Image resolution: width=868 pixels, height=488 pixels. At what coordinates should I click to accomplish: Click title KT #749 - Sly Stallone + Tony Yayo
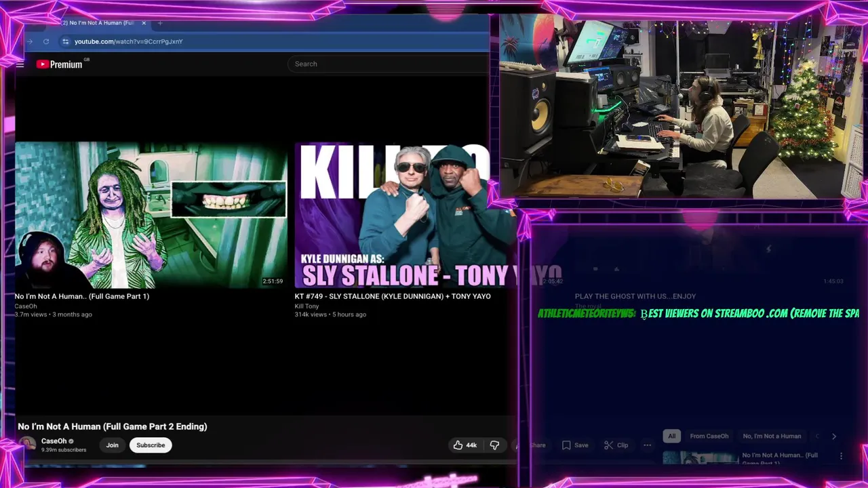pyautogui.click(x=393, y=296)
